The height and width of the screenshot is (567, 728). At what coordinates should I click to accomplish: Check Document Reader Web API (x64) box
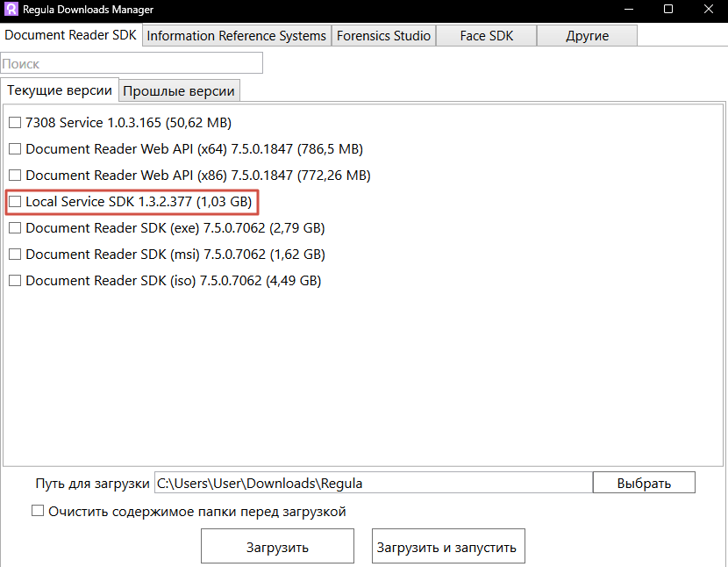[x=15, y=148]
